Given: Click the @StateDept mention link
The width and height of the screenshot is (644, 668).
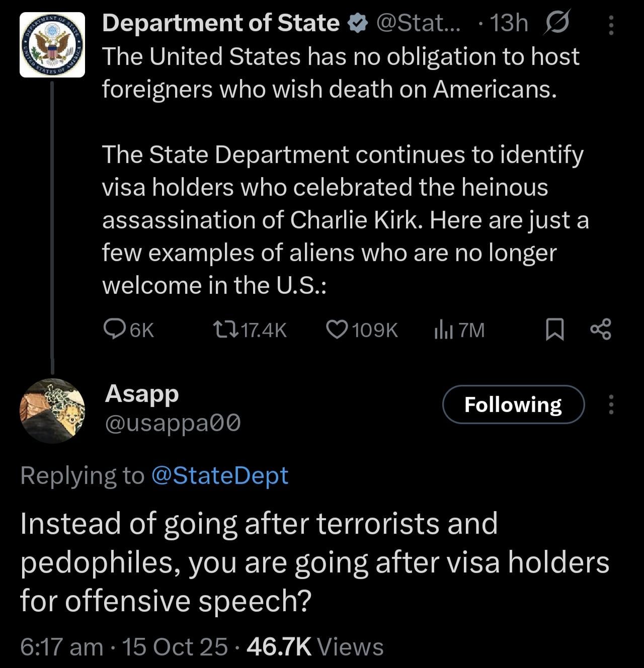Looking at the screenshot, I should [x=219, y=475].
